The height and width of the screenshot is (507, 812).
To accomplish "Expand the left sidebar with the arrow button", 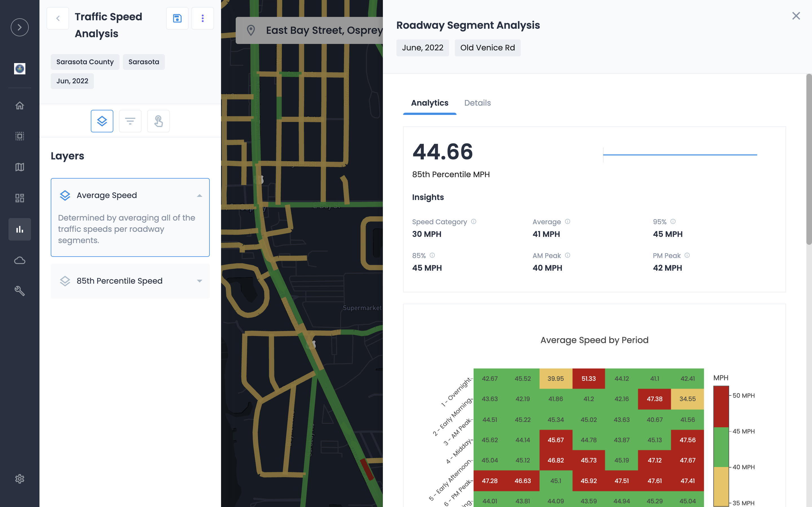I will (19, 27).
